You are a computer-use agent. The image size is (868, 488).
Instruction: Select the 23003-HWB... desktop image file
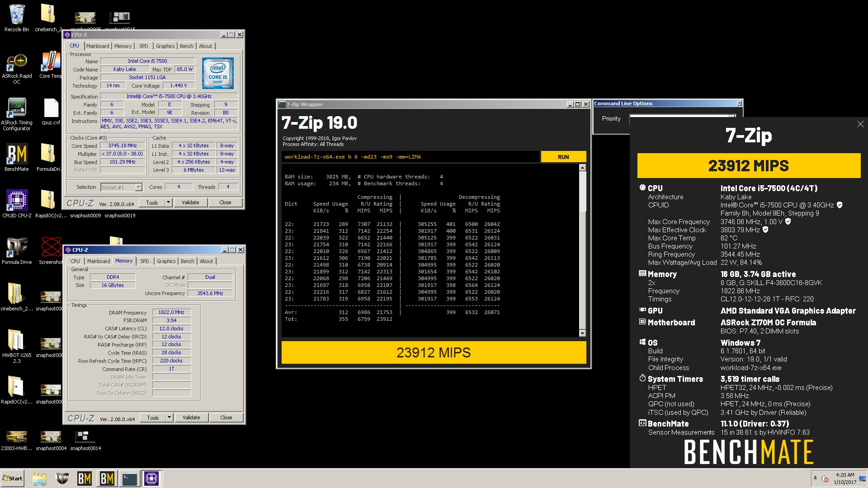[x=16, y=441]
